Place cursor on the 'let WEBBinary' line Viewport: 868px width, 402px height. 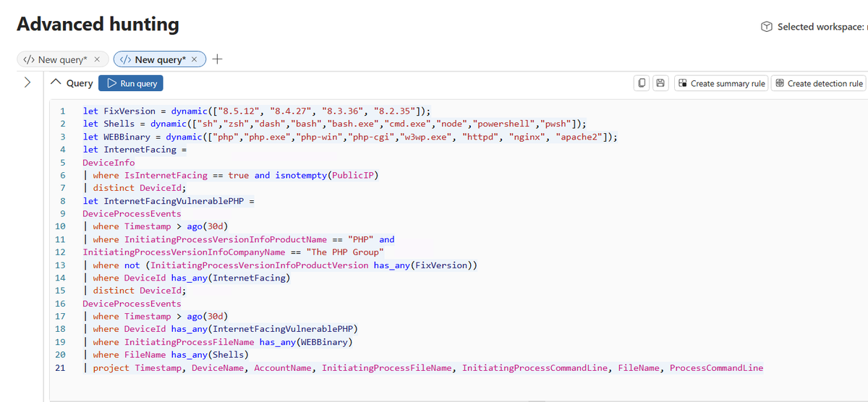click(350, 137)
